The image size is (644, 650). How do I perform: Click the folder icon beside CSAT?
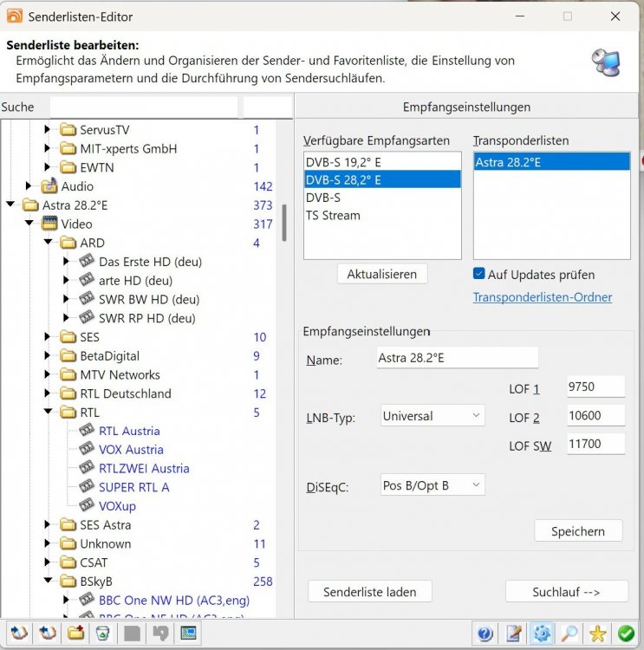[68, 562]
